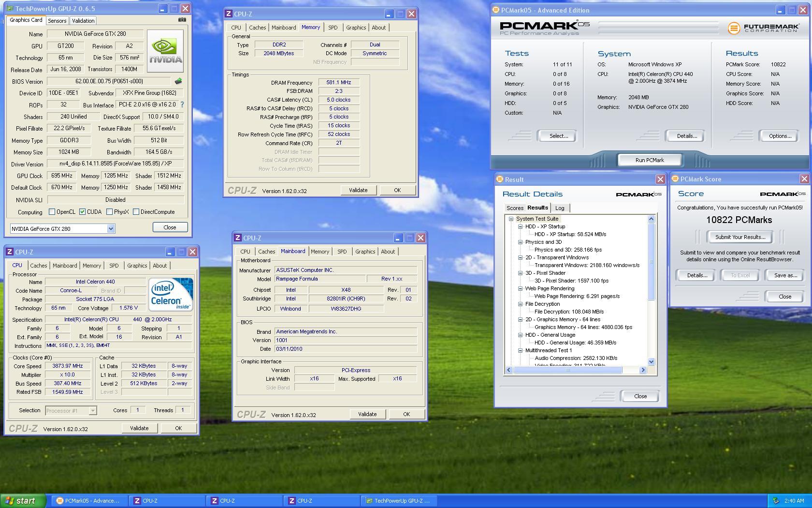Click the Close button in GPU-Z
The height and width of the screenshot is (508, 812).
pyautogui.click(x=170, y=227)
